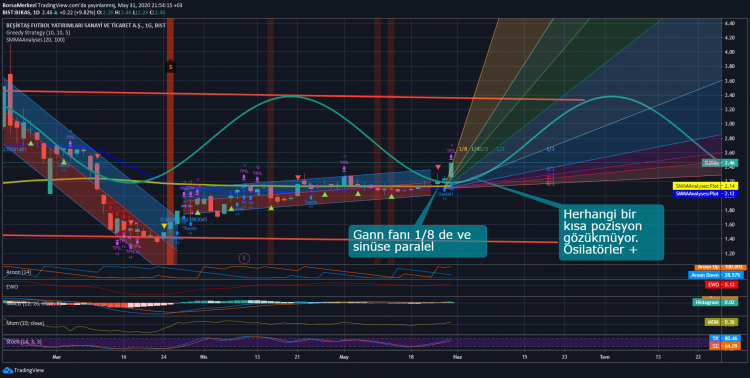Click the May date label
The width and height of the screenshot is (750, 378).
click(x=343, y=357)
